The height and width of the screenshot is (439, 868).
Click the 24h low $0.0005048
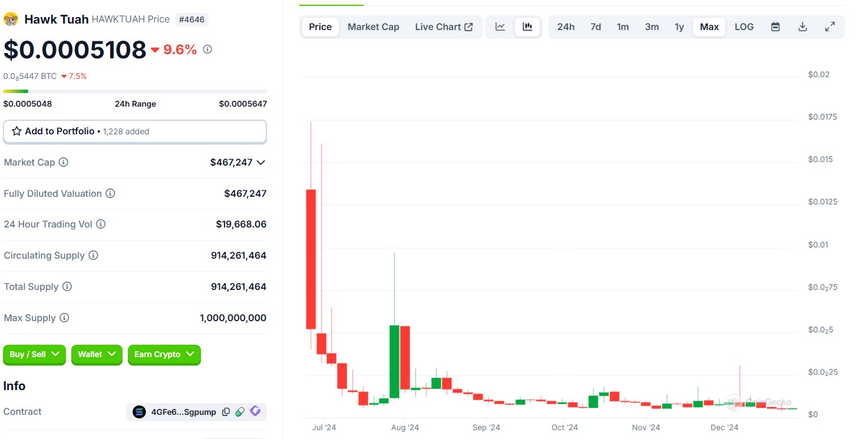(x=28, y=104)
